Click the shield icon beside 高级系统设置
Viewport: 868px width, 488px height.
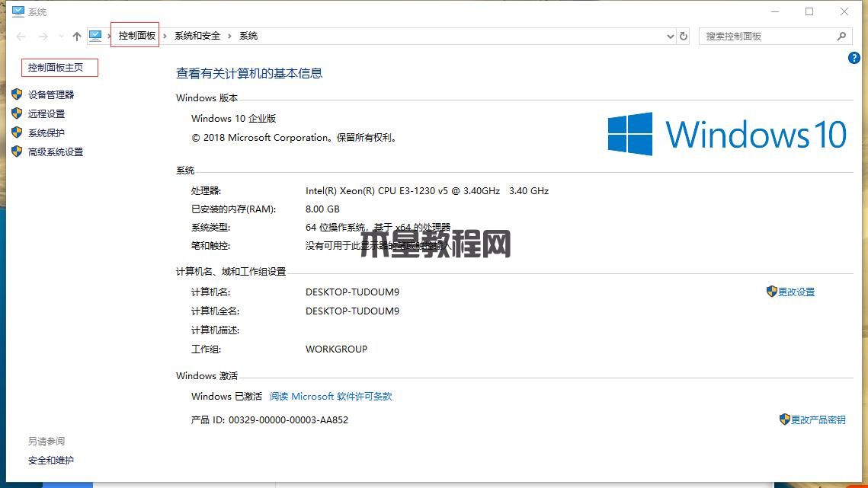17,151
